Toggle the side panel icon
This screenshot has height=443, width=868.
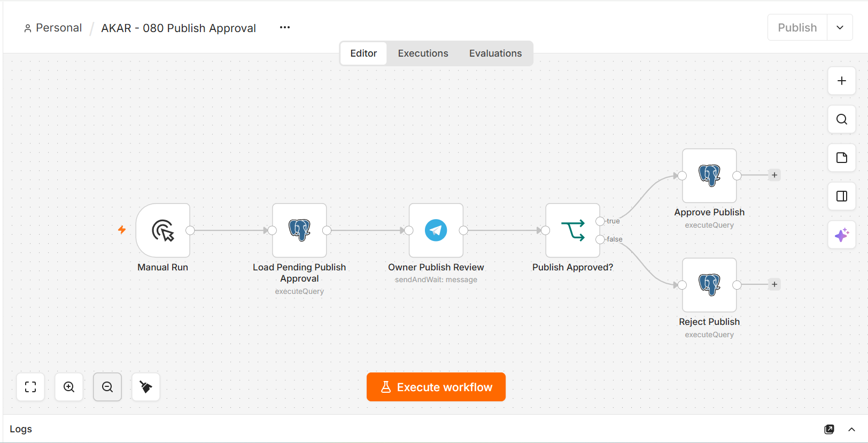[842, 196]
